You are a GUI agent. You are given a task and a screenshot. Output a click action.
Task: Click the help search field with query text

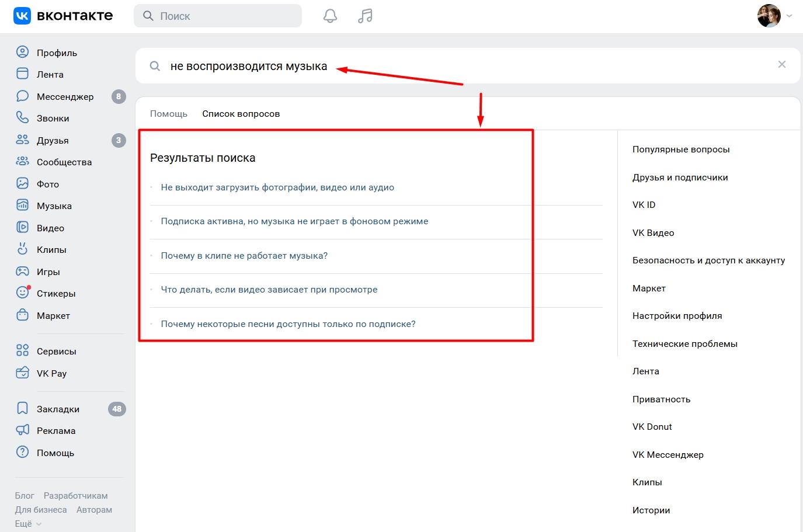[467, 66]
